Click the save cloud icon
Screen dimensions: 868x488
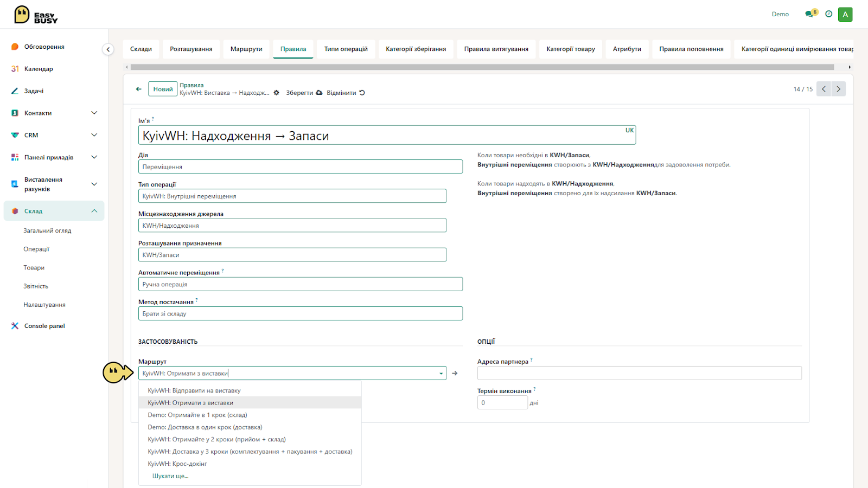(x=319, y=93)
